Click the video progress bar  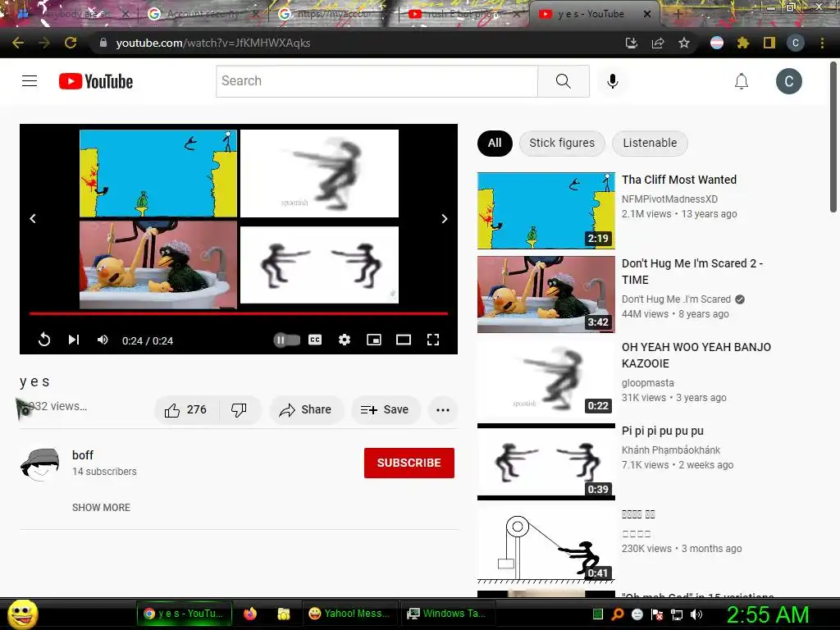[239, 313]
